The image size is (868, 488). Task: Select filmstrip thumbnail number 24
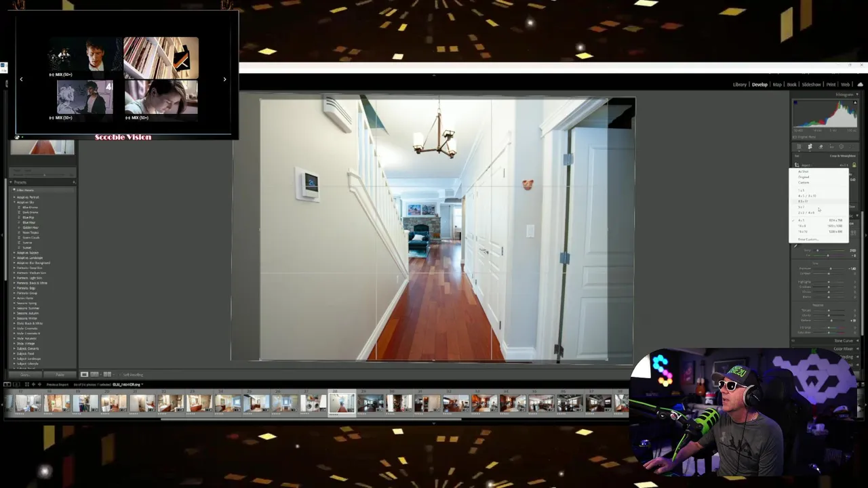click(x=228, y=403)
